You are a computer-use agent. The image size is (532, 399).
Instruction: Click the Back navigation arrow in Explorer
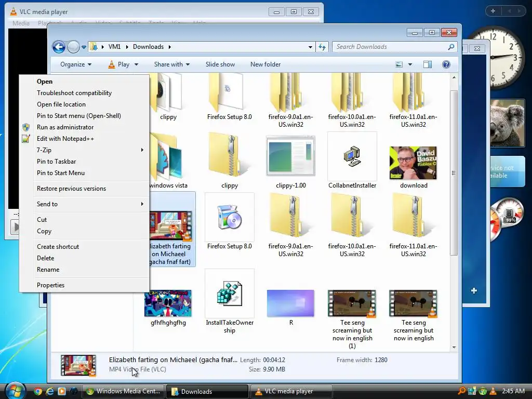tap(59, 47)
